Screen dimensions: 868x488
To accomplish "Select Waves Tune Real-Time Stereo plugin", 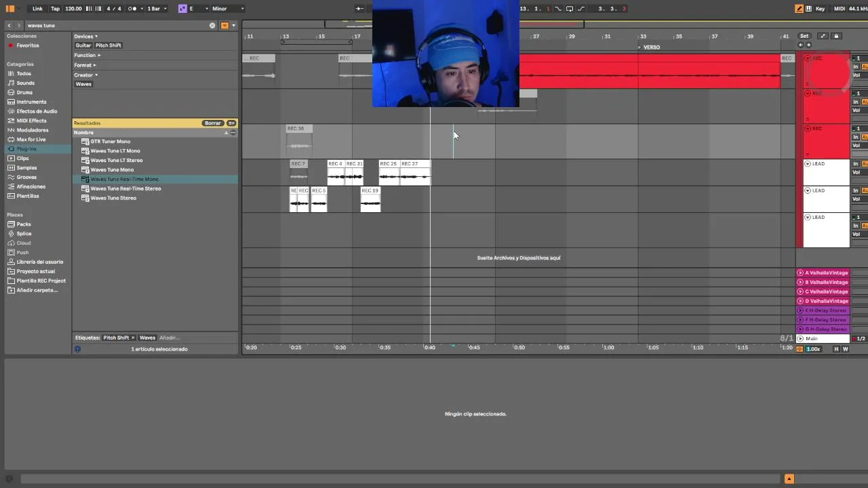I will coord(125,188).
